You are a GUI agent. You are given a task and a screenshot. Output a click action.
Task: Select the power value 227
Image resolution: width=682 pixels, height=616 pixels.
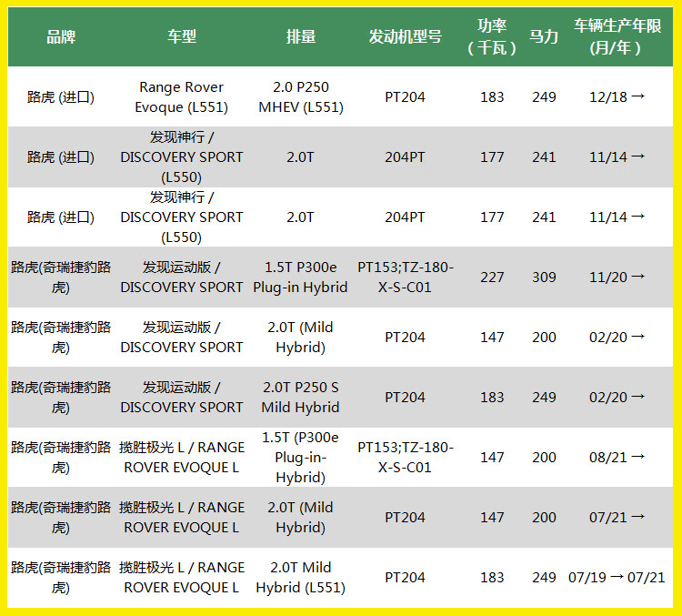492,278
